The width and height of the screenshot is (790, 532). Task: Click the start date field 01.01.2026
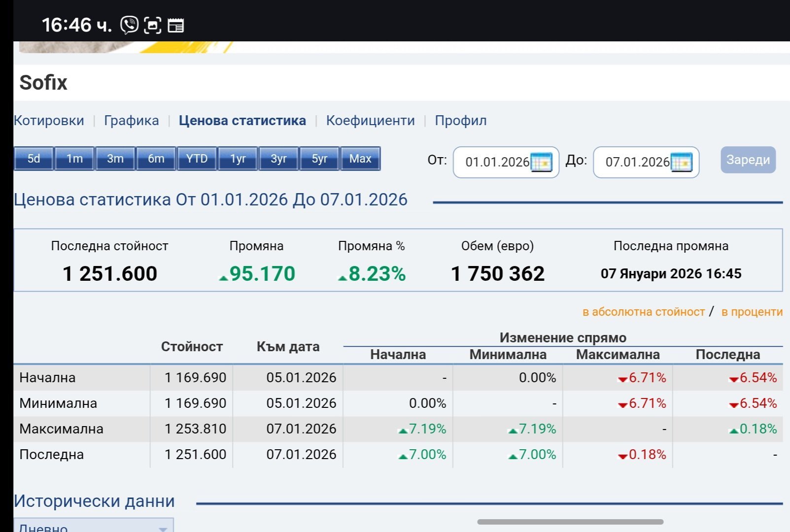click(x=496, y=162)
